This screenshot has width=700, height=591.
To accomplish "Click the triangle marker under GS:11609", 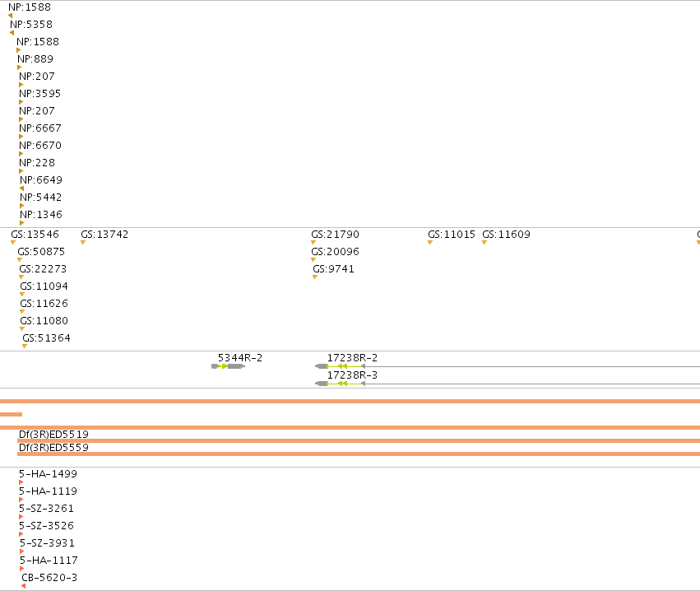I will tap(484, 243).
